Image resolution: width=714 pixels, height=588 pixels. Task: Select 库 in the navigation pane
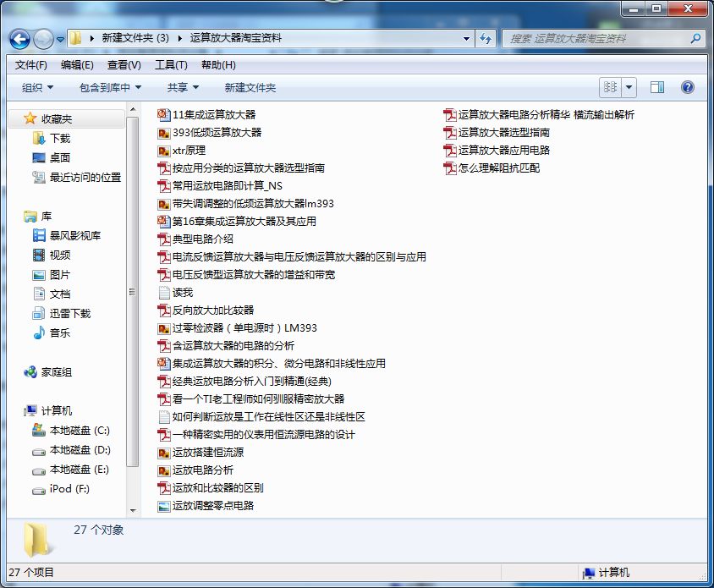pos(47,217)
